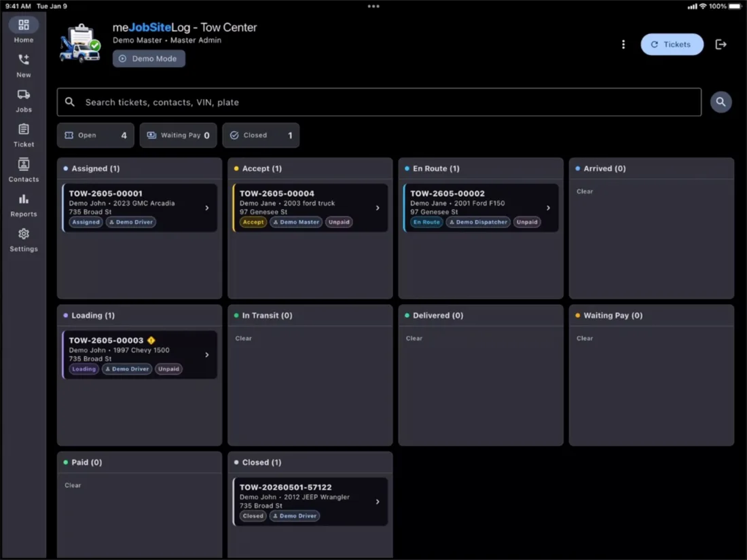Open the Ticket sidebar icon
Image resolution: width=747 pixels, height=560 pixels.
click(23, 129)
